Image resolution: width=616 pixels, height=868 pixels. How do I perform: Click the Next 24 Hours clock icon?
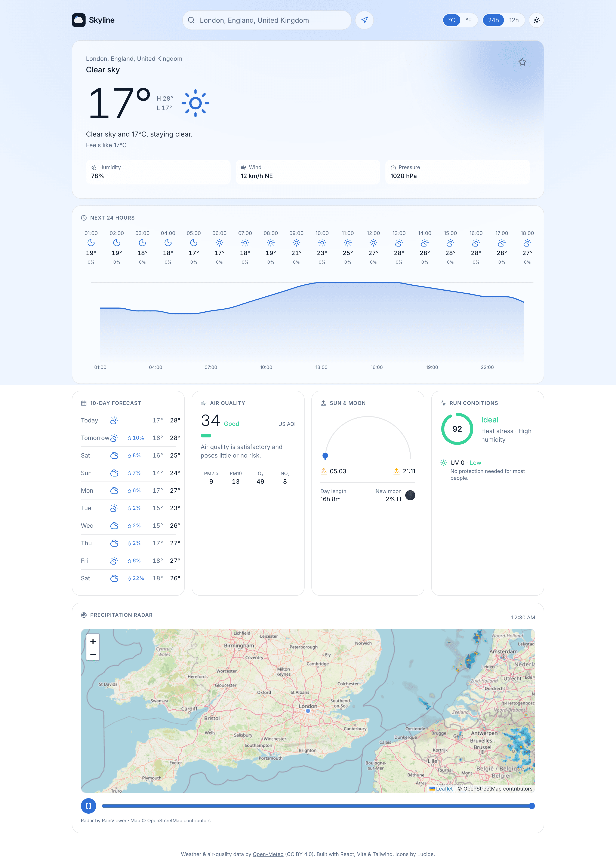84,218
